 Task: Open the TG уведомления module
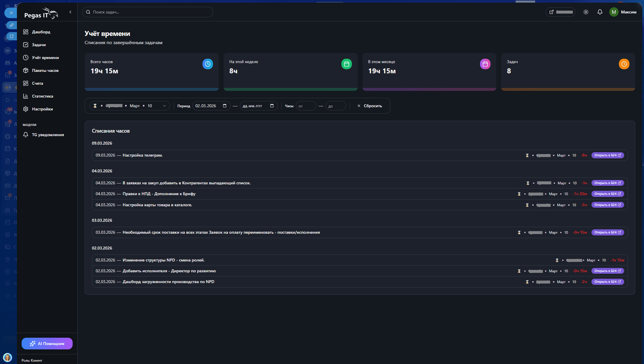click(x=48, y=135)
